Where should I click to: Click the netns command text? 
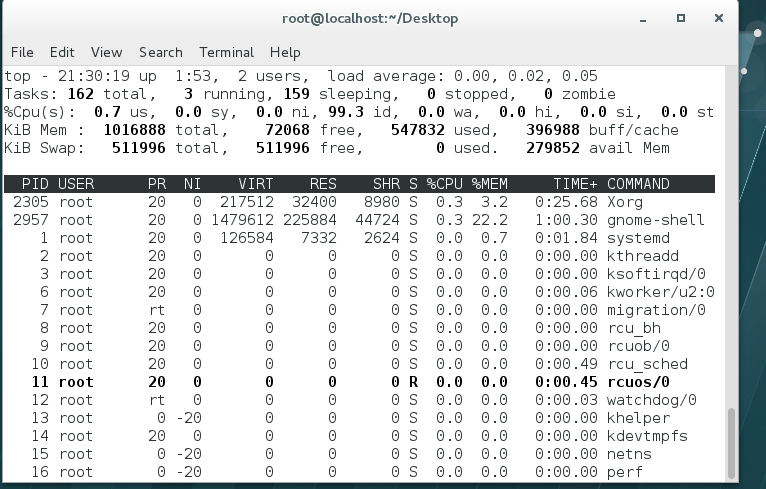tap(629, 454)
